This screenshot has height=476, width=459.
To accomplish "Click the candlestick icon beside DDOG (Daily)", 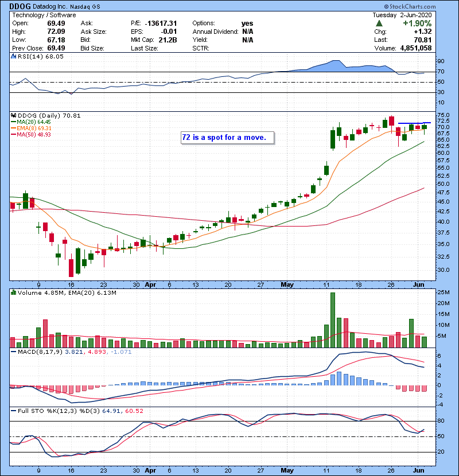I will tap(13, 115).
